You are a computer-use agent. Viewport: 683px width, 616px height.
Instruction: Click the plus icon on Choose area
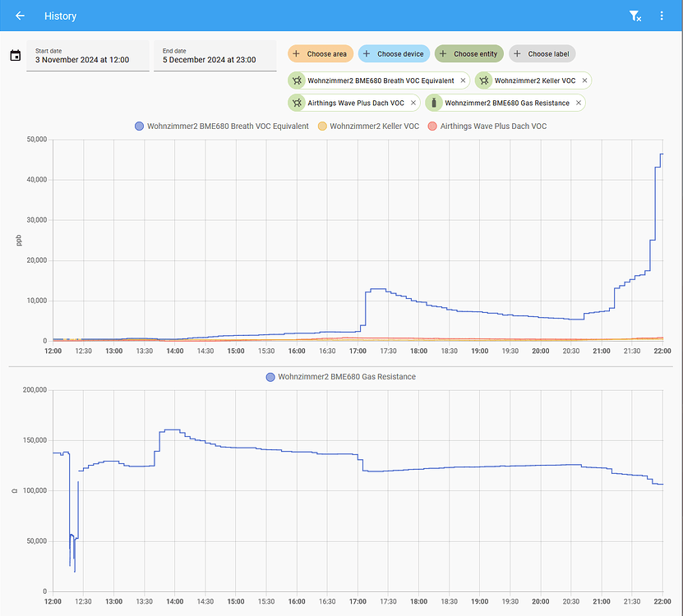coord(295,53)
